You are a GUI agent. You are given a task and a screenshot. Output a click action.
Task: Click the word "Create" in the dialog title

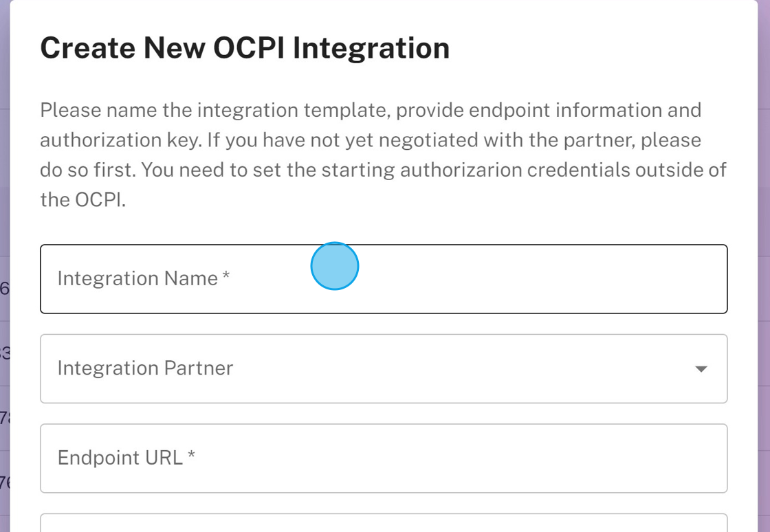pyautogui.click(x=87, y=48)
